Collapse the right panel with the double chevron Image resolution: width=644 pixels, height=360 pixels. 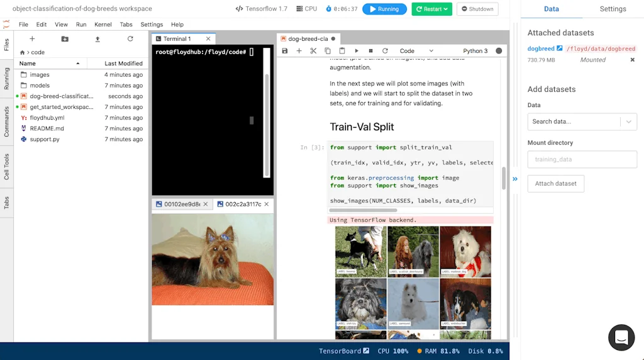click(515, 179)
